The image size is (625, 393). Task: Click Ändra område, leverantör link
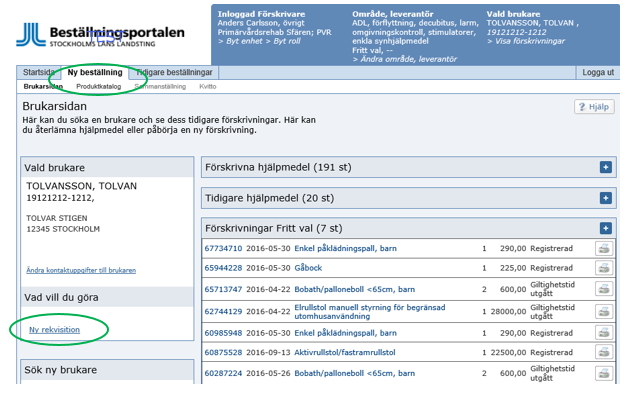(x=405, y=59)
